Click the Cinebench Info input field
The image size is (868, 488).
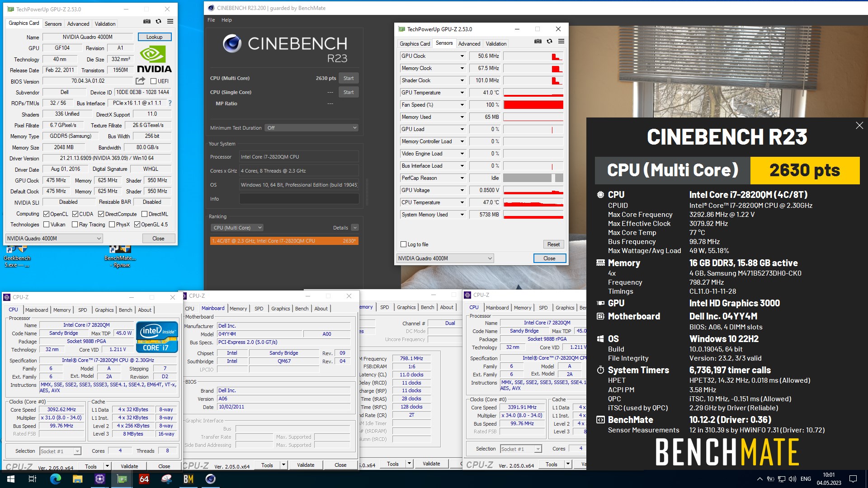299,199
